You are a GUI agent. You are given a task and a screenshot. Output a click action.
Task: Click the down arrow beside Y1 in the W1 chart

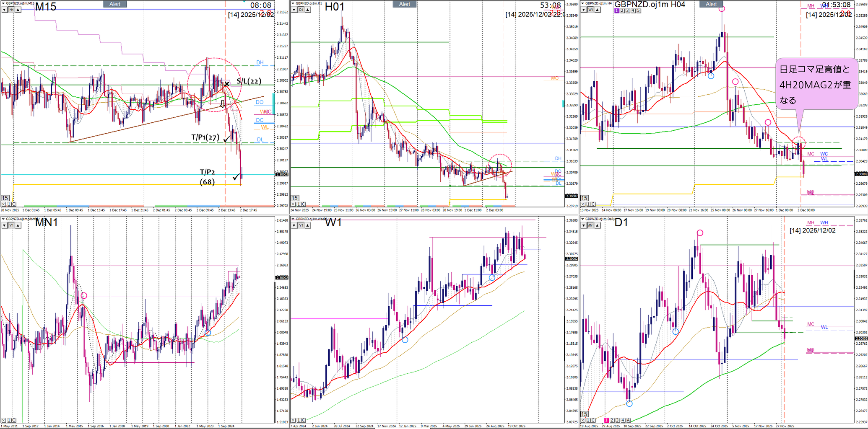pos(294,225)
